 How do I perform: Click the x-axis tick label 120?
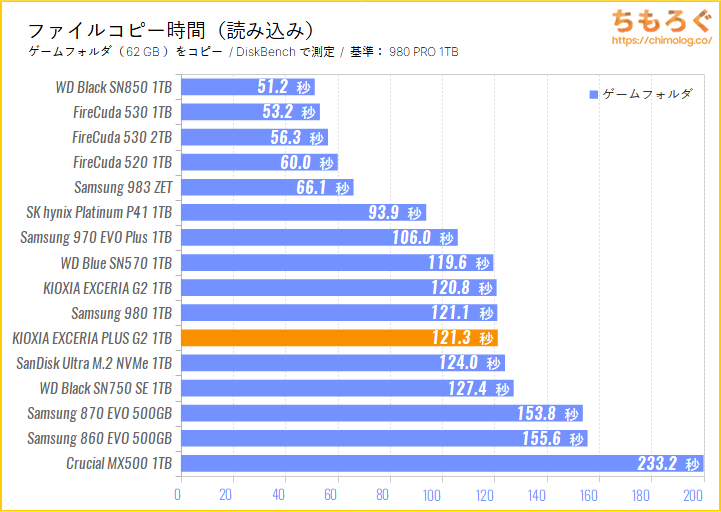(485, 495)
